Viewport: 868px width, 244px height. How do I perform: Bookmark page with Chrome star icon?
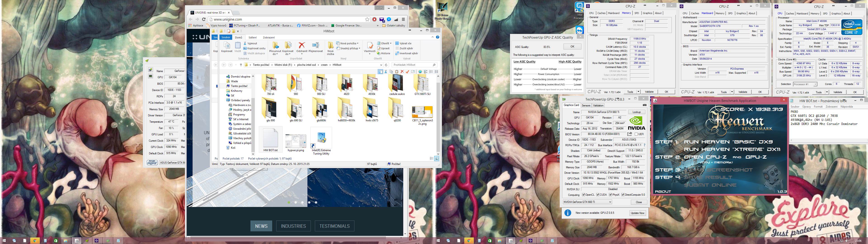pos(367,19)
